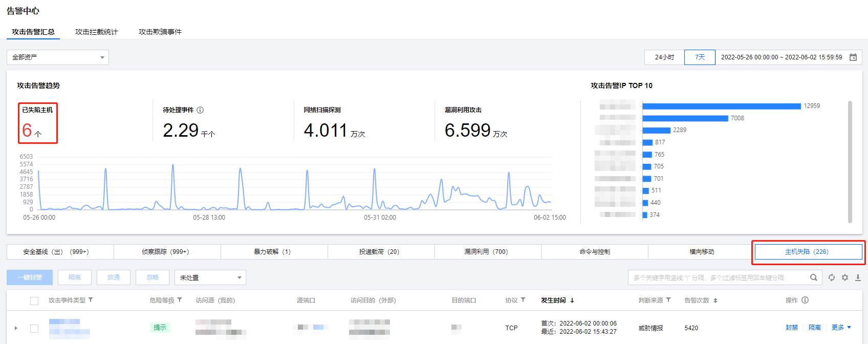
Task: Open table settings via the gear icon
Action: [x=845, y=277]
